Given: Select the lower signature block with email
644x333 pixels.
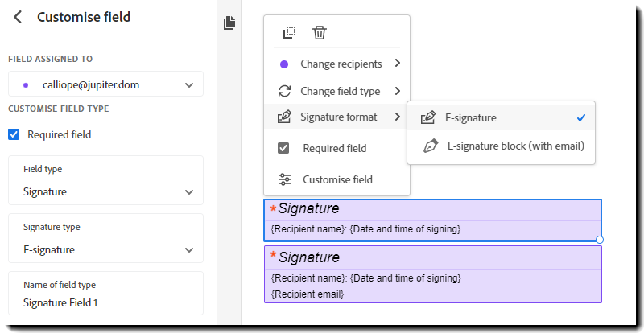Looking at the screenshot, I should tap(432, 274).
